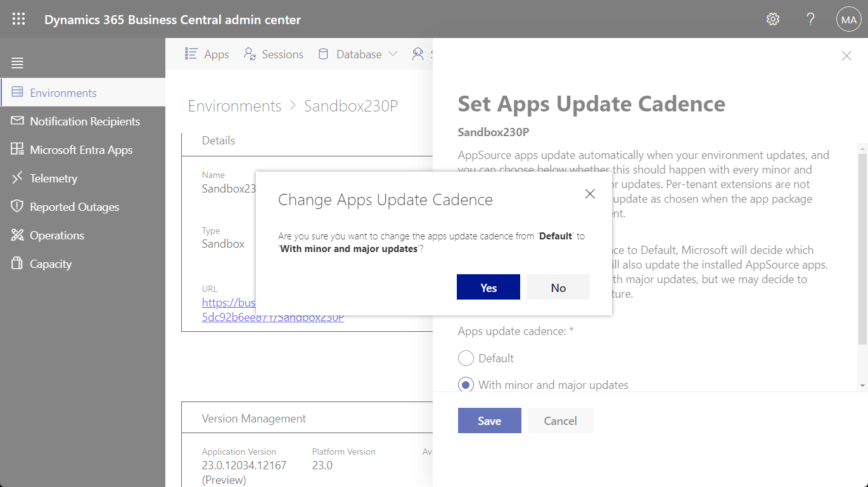Select the Default update cadence option
The image size is (868, 487).
pyautogui.click(x=466, y=358)
